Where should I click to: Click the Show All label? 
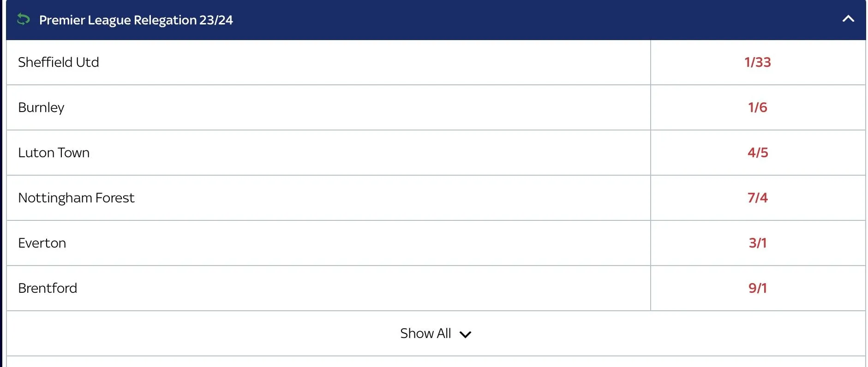pos(425,333)
